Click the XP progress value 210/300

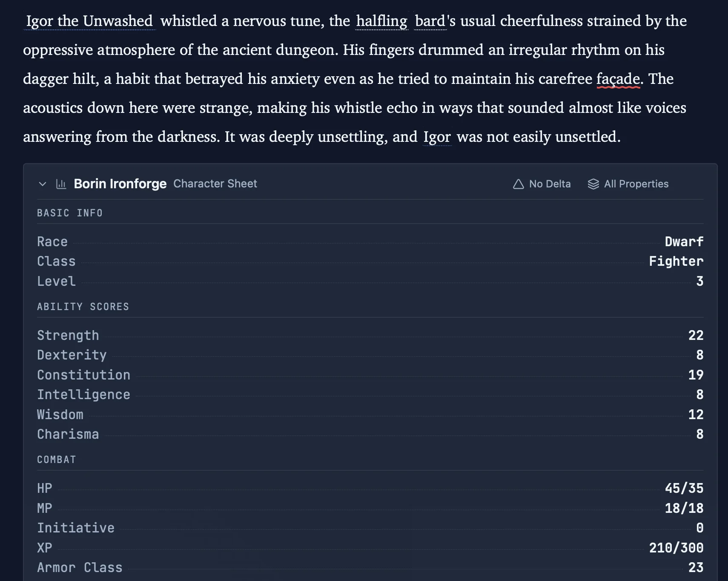click(x=676, y=548)
